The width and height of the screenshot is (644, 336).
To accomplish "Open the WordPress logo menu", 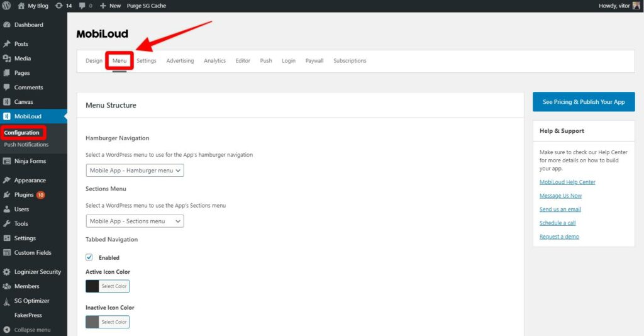I will pos(6,6).
